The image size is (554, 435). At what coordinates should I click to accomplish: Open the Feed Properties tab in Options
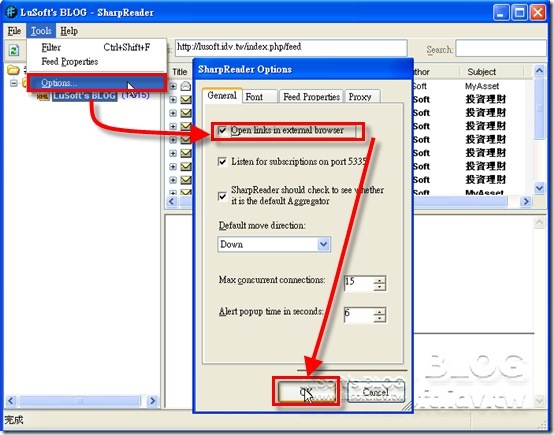point(312,97)
